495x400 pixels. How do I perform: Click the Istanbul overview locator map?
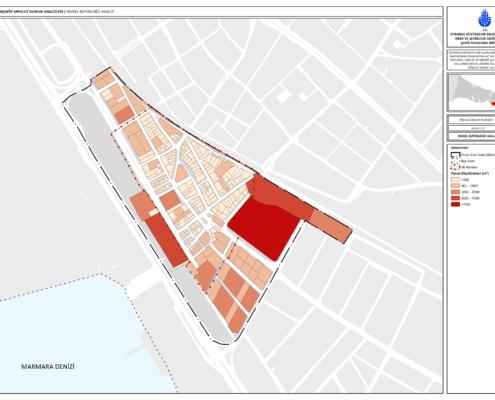(472, 92)
